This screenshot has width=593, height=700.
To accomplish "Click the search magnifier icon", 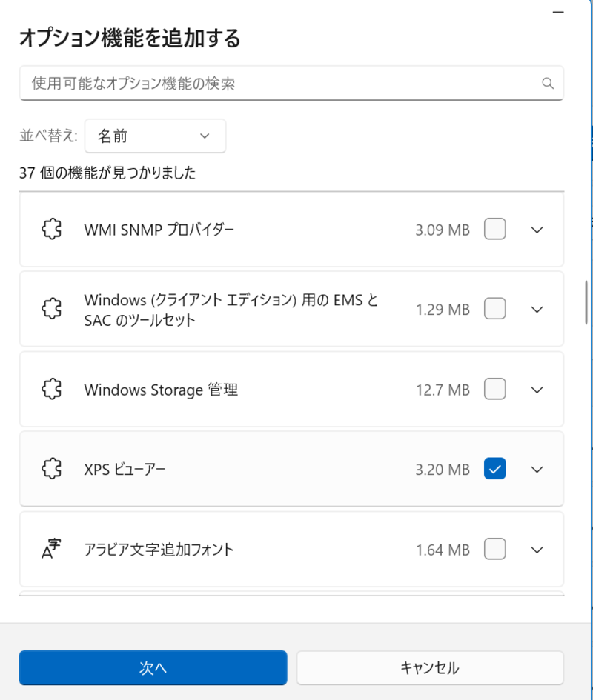I will pyautogui.click(x=548, y=83).
